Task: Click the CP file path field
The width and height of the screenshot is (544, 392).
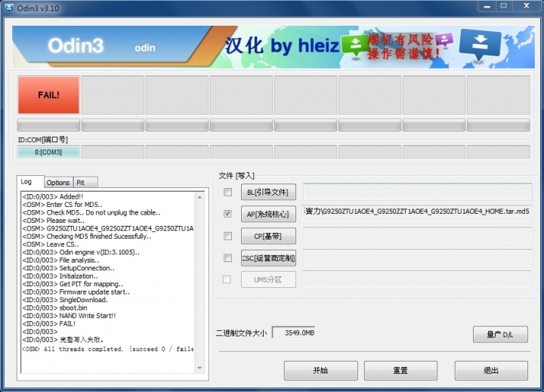Action: 417,236
